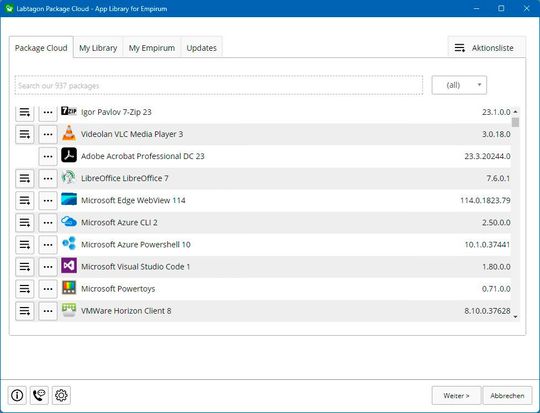The width and height of the screenshot is (540, 413).
Task: Add Visual Studio Code 1 to action list
Action: tap(24, 266)
